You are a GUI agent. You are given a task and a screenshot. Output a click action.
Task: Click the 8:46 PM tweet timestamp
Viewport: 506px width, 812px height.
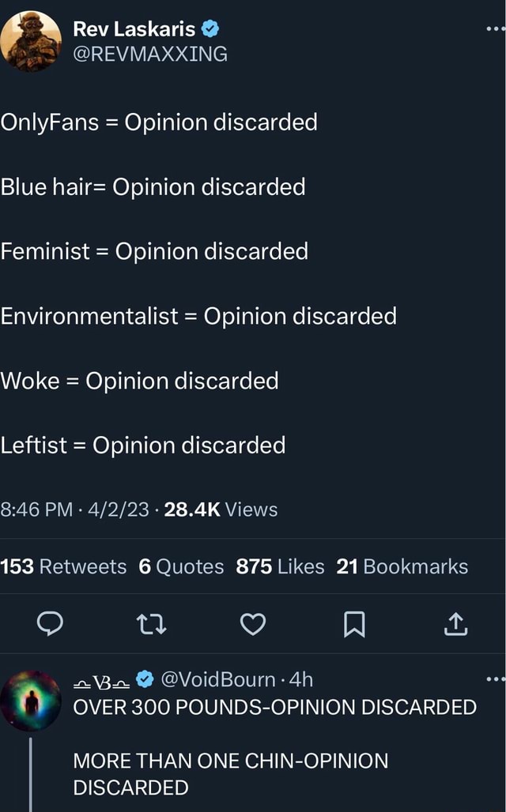coord(39,509)
